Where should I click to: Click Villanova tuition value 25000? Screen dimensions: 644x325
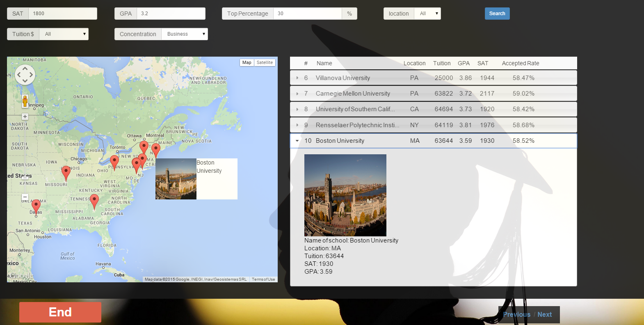(444, 78)
